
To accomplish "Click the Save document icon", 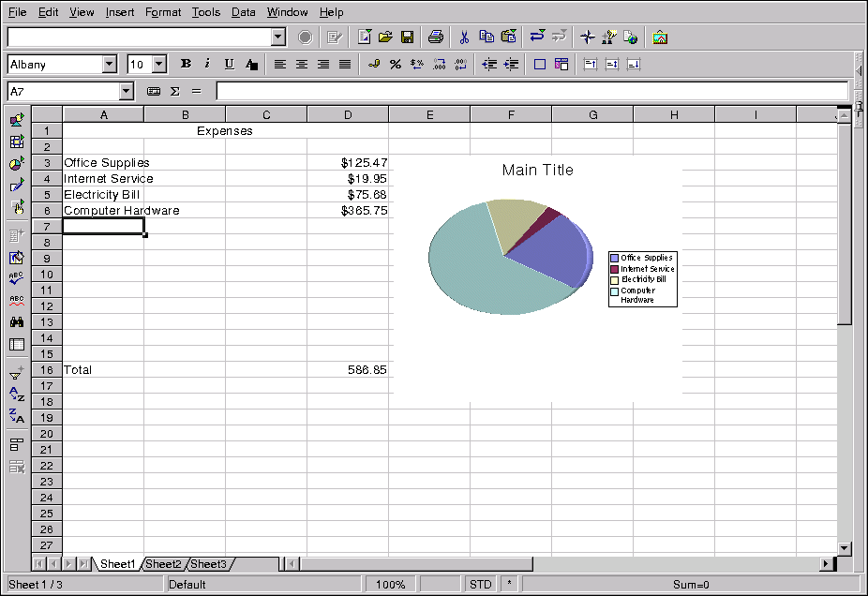I will [408, 37].
